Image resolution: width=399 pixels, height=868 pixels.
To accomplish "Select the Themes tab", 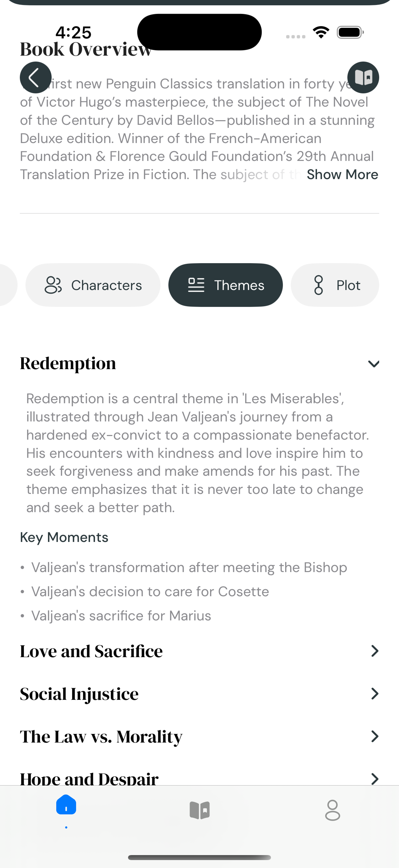I will [226, 285].
